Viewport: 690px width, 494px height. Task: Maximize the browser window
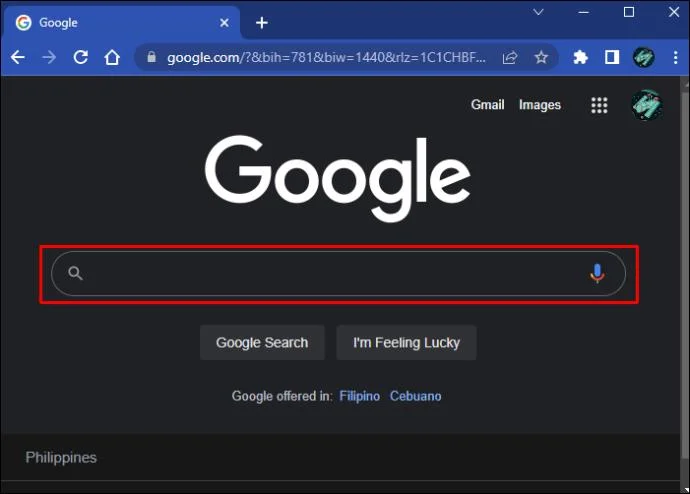(629, 12)
